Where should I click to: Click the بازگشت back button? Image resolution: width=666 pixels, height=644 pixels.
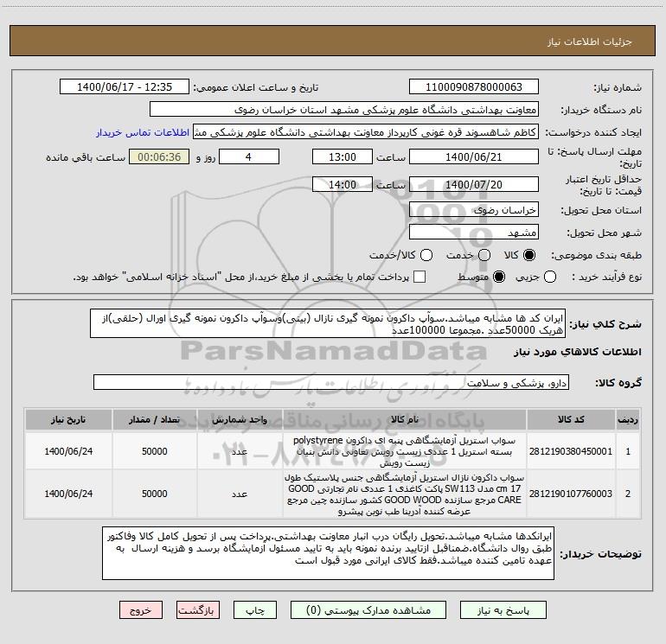(x=198, y=610)
